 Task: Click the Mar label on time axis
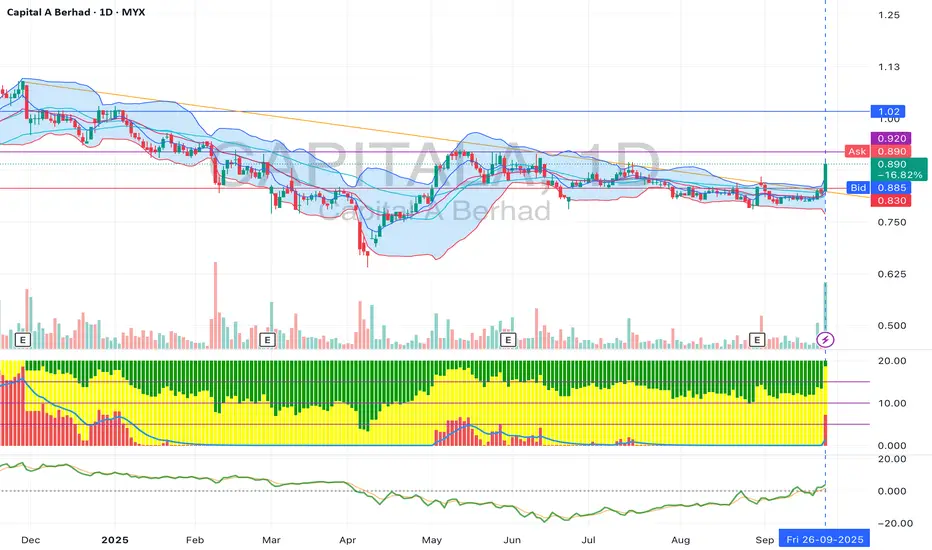click(271, 540)
